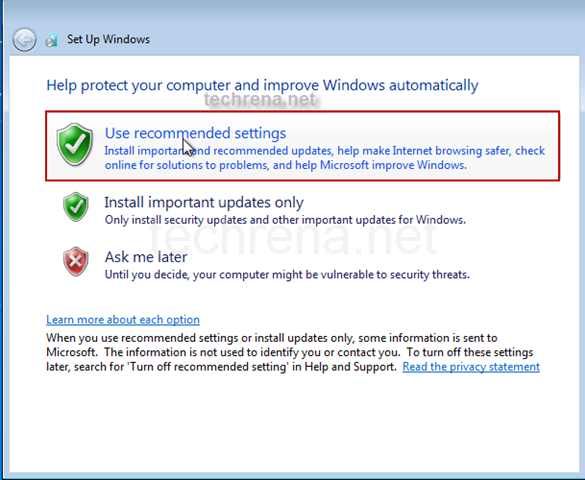Select Use recommended settings option
This screenshot has height=480, width=585.
[x=303, y=146]
